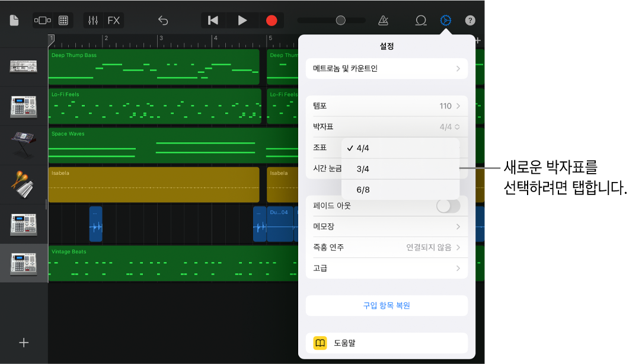Expand the 고급 advanced settings
The image size is (642, 364).
(x=387, y=268)
